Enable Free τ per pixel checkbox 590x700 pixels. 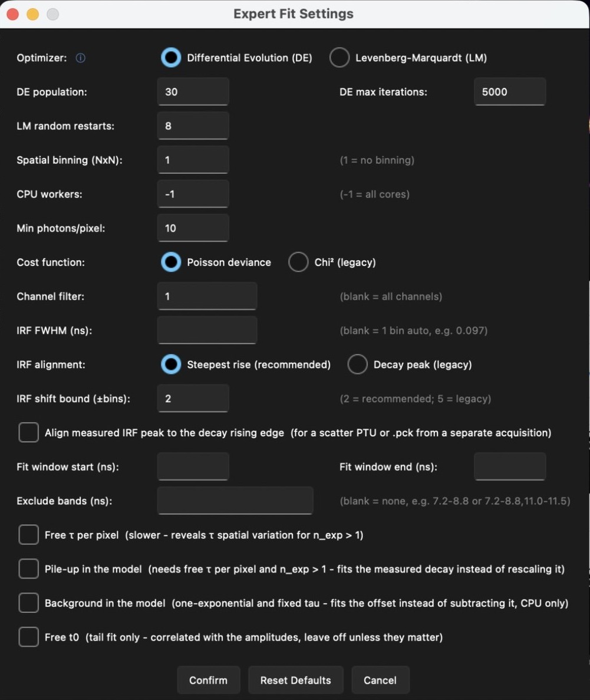click(x=28, y=535)
